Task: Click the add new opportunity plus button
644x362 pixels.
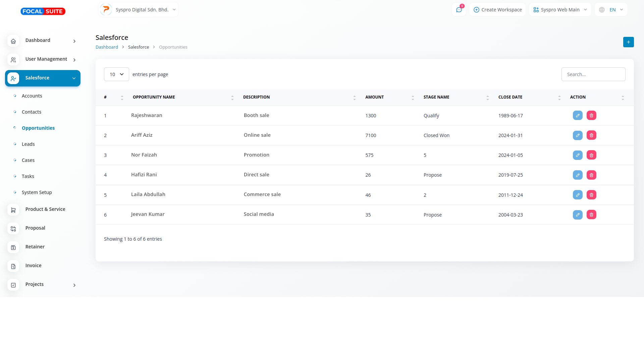Action: point(628,42)
